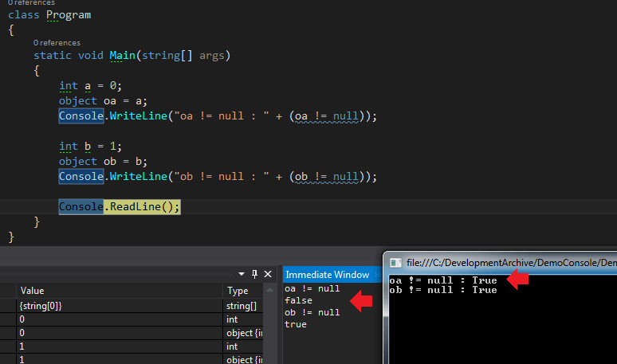Click the 'oa != null : True' console output line
Viewport: 617px width, 364px height.
442,280
